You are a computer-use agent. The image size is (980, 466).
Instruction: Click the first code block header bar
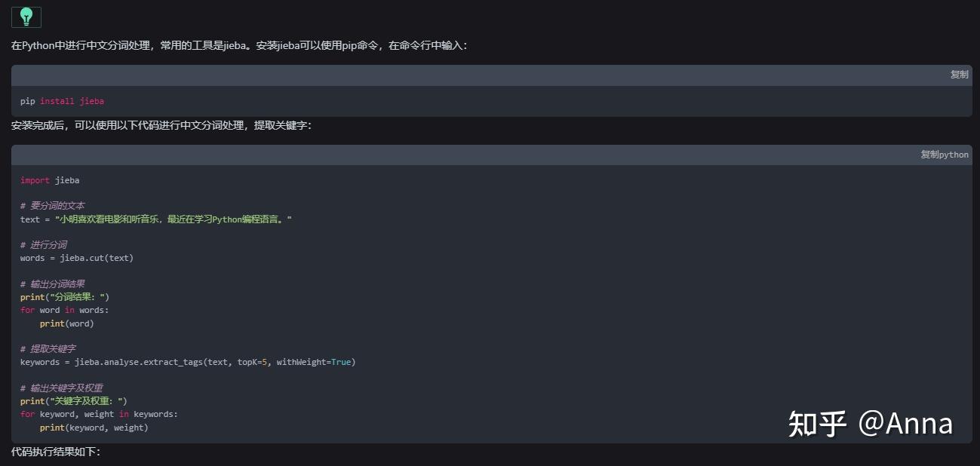(453, 74)
